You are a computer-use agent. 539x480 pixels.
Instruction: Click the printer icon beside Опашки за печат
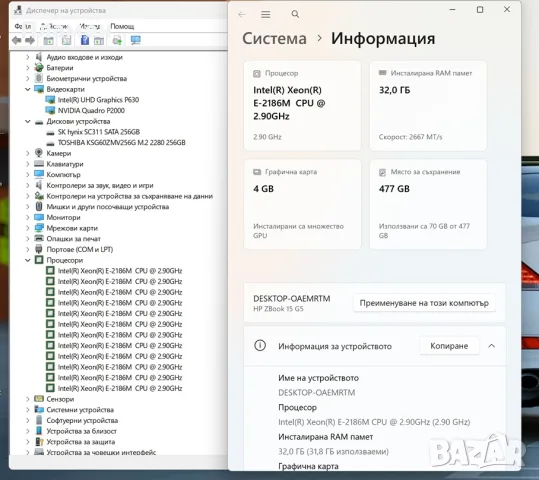point(39,238)
